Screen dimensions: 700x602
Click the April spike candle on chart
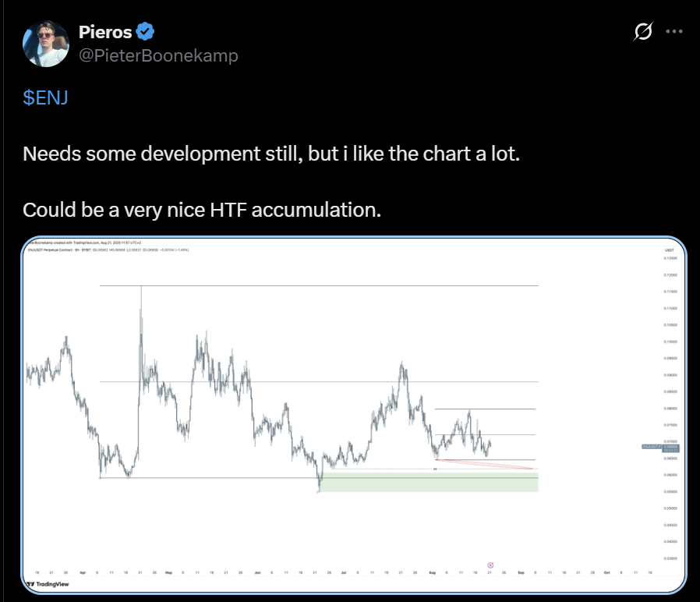tap(141, 312)
